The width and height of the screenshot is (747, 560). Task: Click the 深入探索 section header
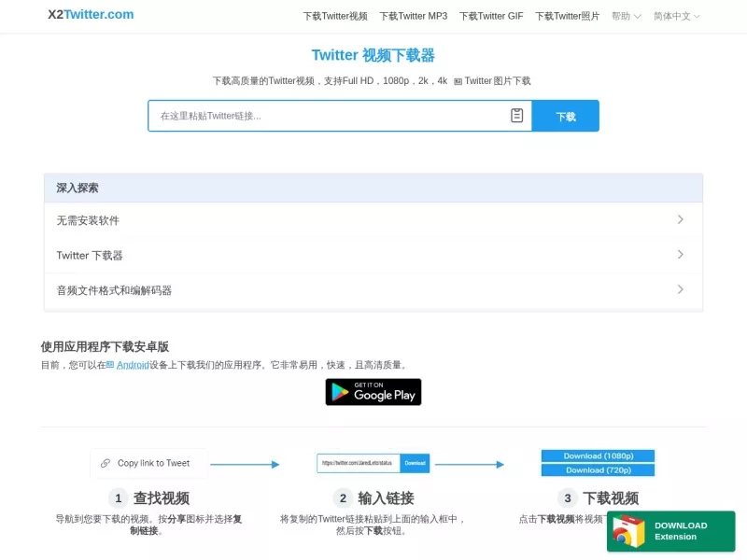pyautogui.click(x=373, y=189)
